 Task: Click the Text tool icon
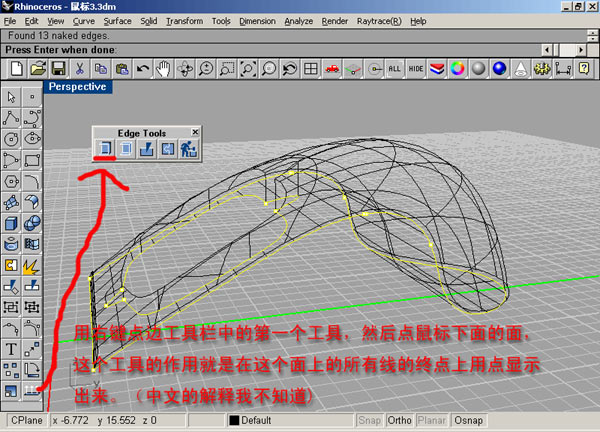click(x=12, y=349)
